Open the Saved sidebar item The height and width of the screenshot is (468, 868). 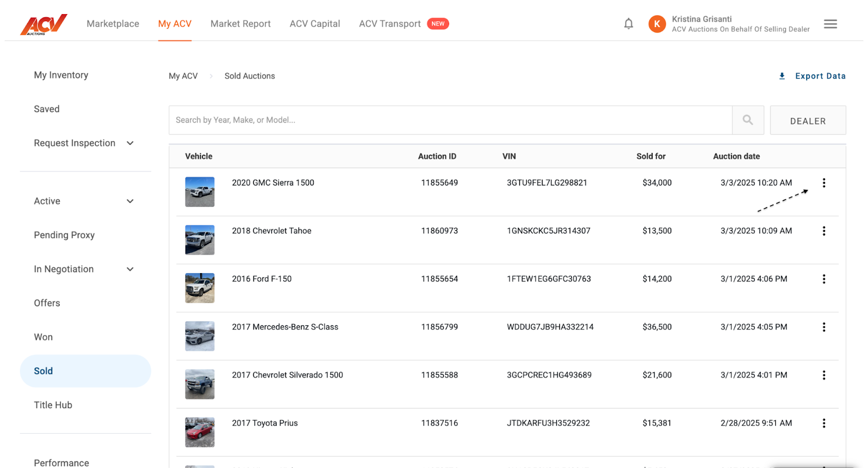47,109
